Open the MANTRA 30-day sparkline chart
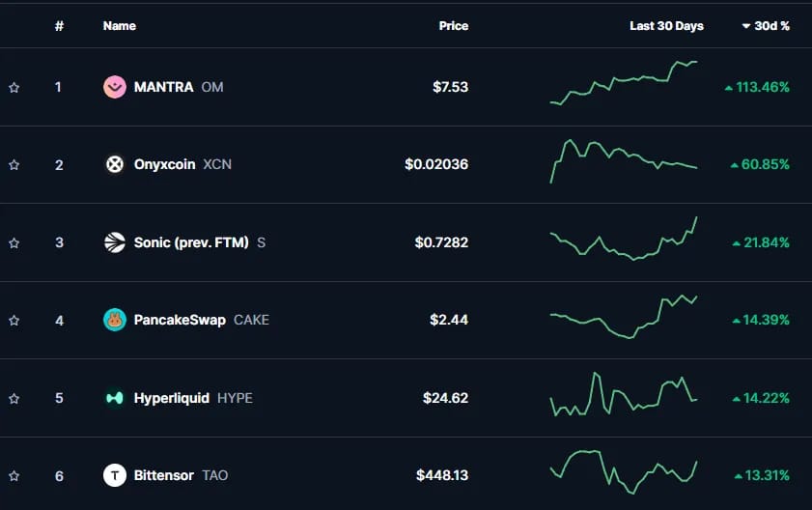 click(x=624, y=83)
